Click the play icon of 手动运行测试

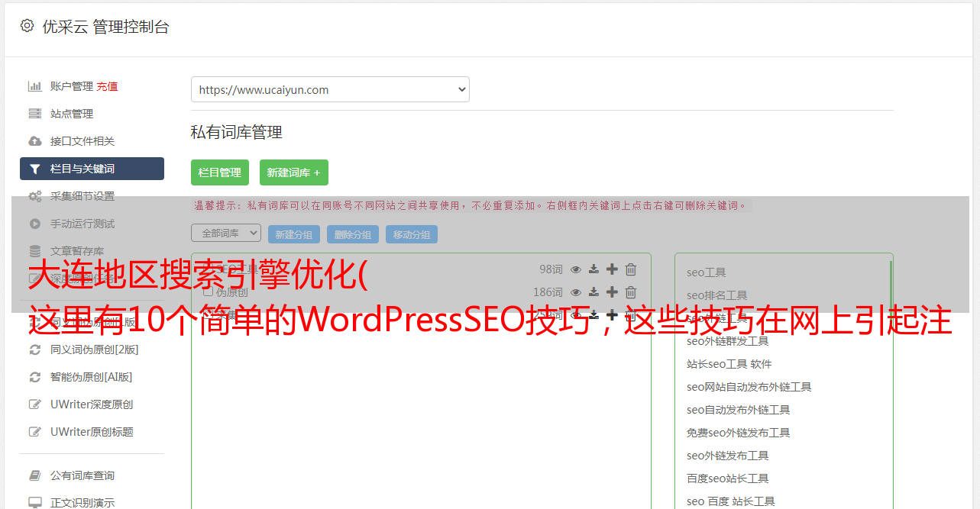coord(35,224)
